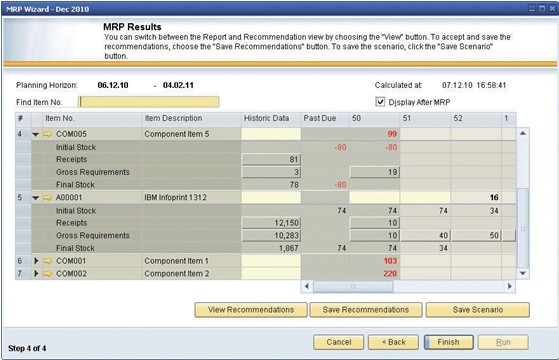Select Component Item 5 description cell
The image size is (559, 360).
point(191,134)
